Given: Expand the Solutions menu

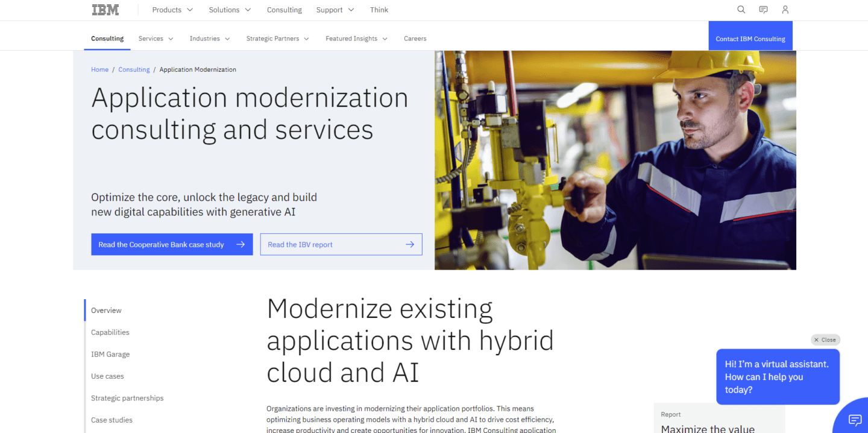Looking at the screenshot, I should pyautogui.click(x=230, y=10).
